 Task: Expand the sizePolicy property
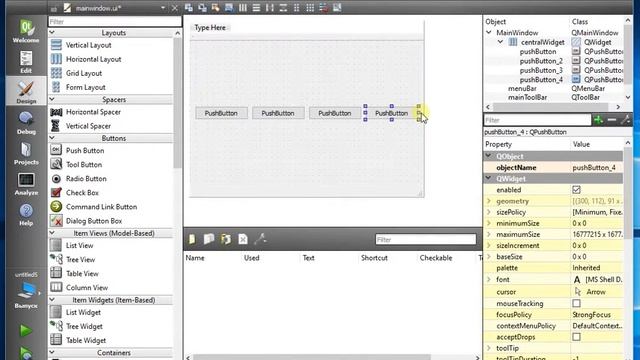[x=489, y=212]
